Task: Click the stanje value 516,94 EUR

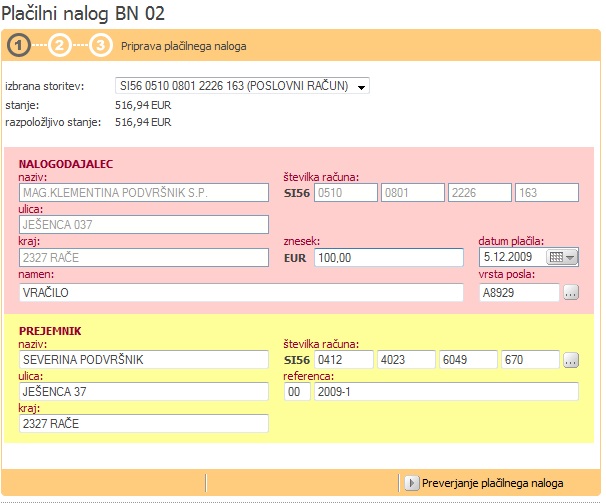Action: tap(143, 105)
